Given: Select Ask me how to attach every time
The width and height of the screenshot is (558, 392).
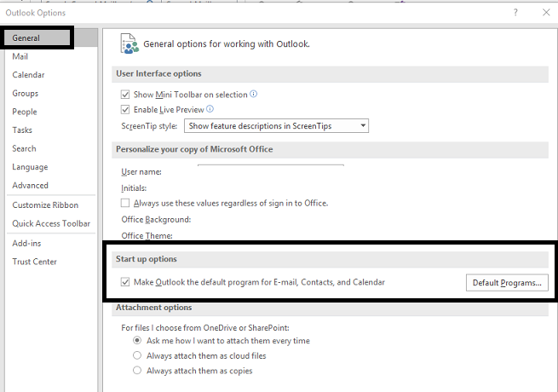Looking at the screenshot, I should tap(137, 340).
